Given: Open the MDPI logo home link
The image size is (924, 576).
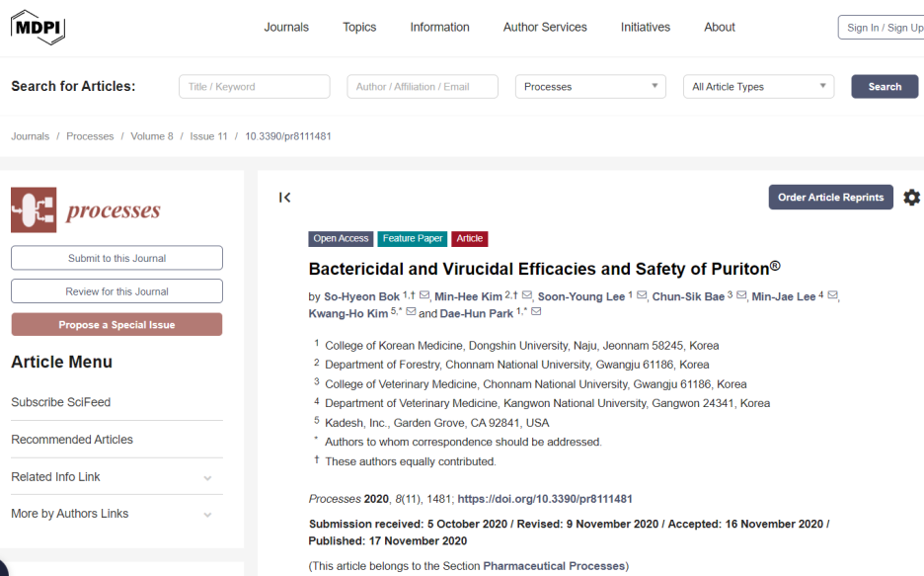Looking at the screenshot, I should [38, 27].
